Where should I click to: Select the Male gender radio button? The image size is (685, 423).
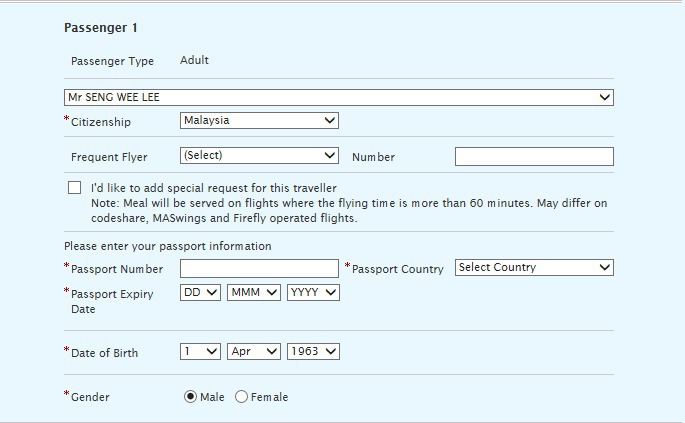pyautogui.click(x=190, y=397)
